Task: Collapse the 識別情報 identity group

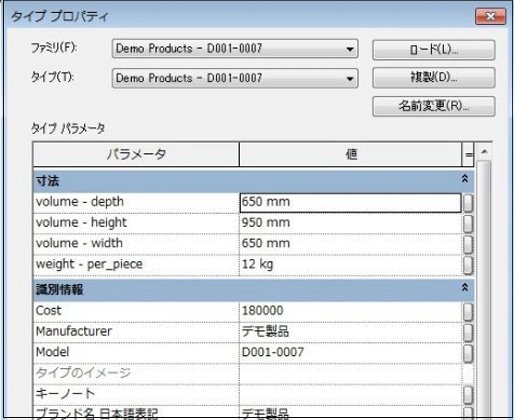Action: pos(464,288)
